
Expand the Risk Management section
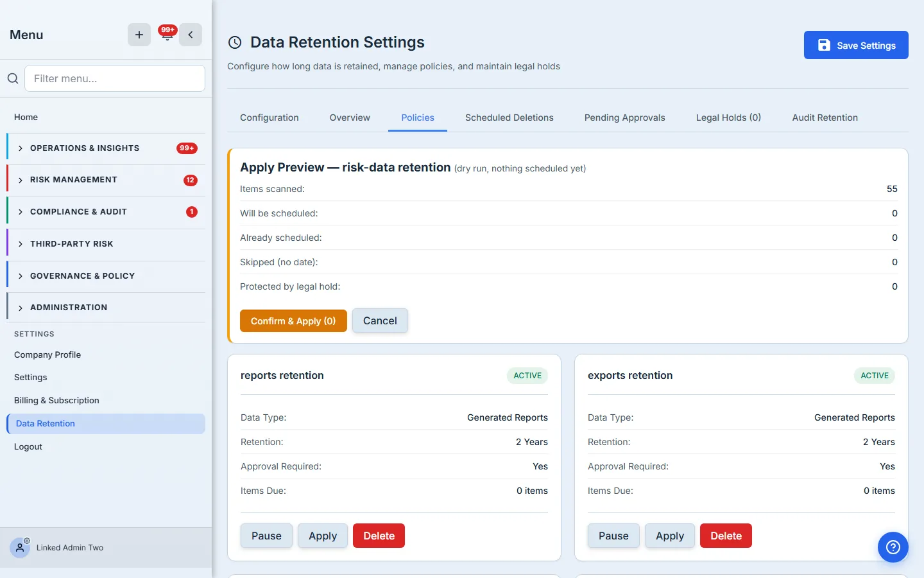click(x=106, y=180)
